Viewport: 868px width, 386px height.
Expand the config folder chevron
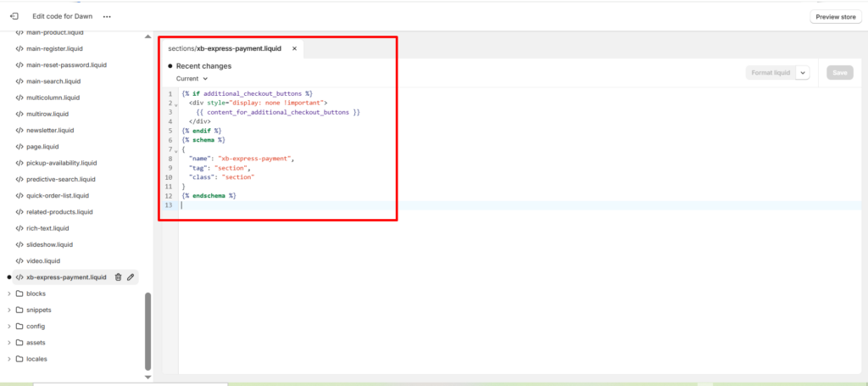pyautogui.click(x=8, y=327)
